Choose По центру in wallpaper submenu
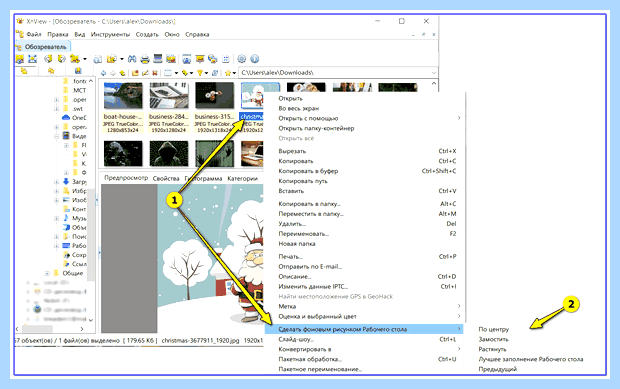The height and width of the screenshot is (389, 620). click(x=493, y=329)
